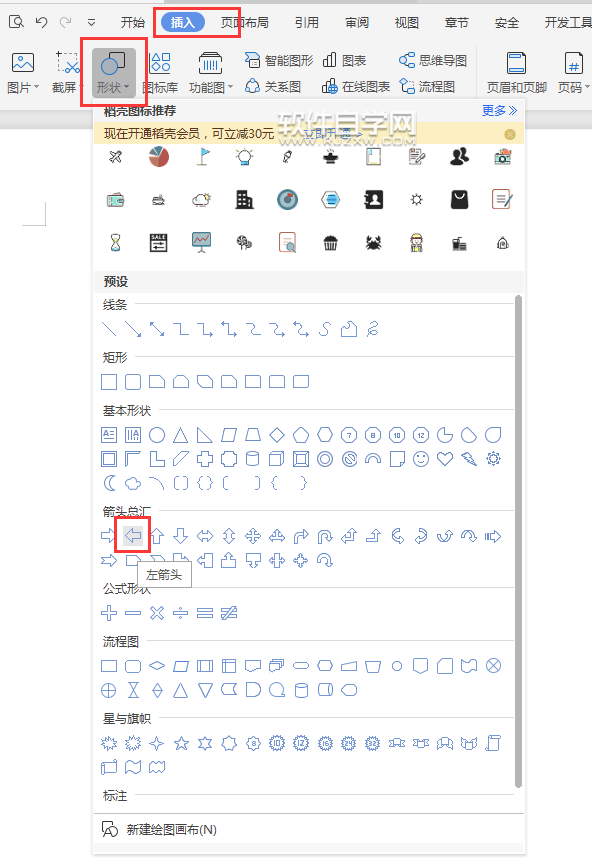Pick the smiley face basic shape
The image size is (592, 864).
point(421,459)
